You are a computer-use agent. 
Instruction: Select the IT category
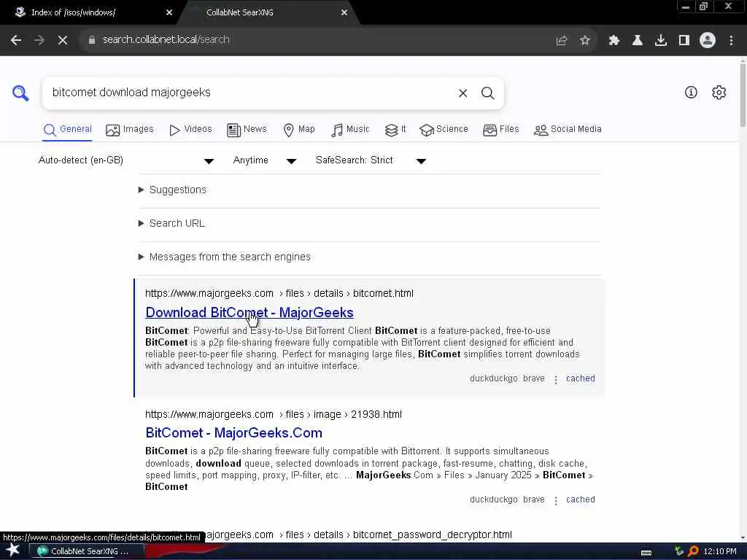point(395,130)
